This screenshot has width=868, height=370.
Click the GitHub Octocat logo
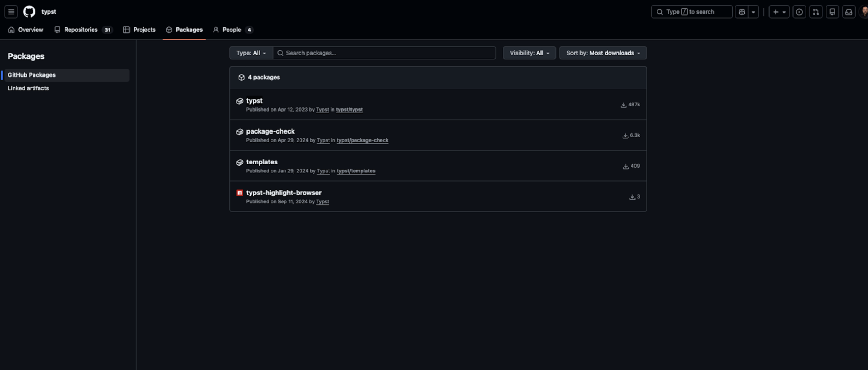point(29,12)
